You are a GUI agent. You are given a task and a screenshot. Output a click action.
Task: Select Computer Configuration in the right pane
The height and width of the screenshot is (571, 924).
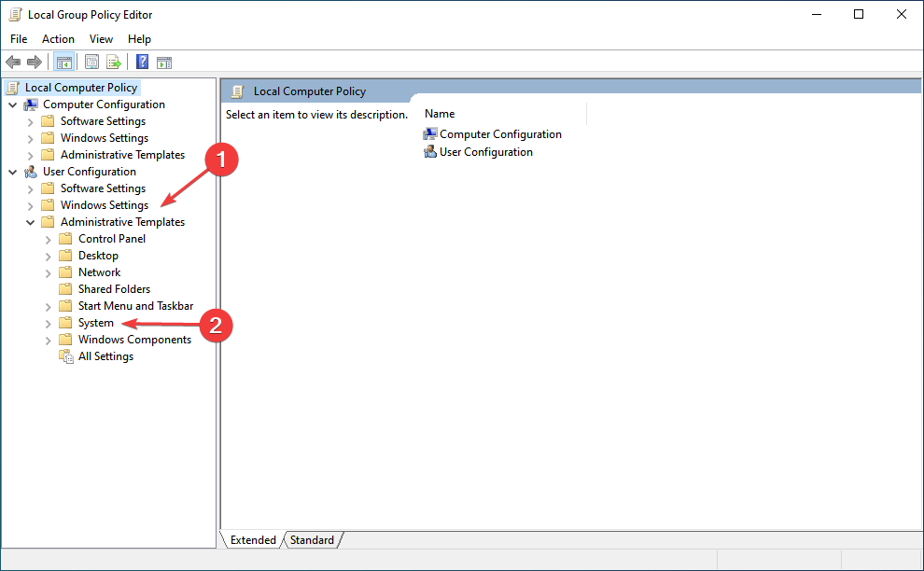500,134
